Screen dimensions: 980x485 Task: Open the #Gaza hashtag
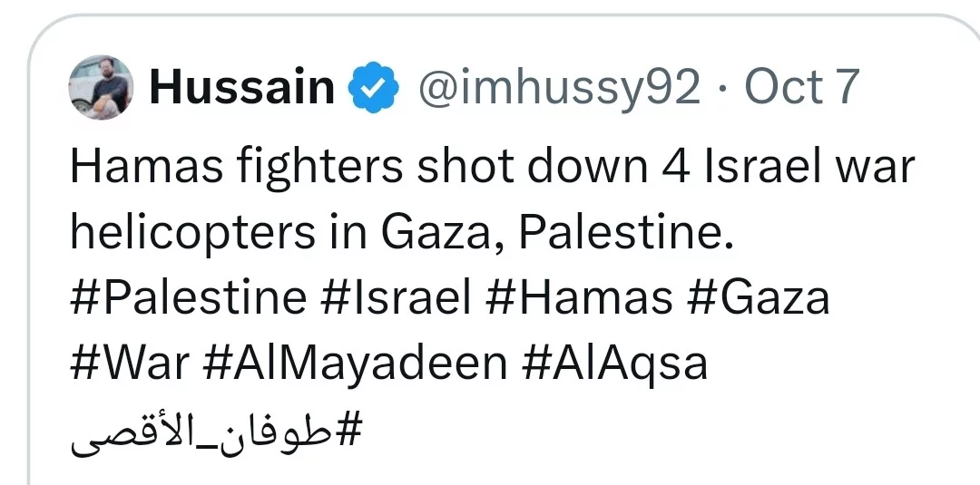(x=762, y=298)
